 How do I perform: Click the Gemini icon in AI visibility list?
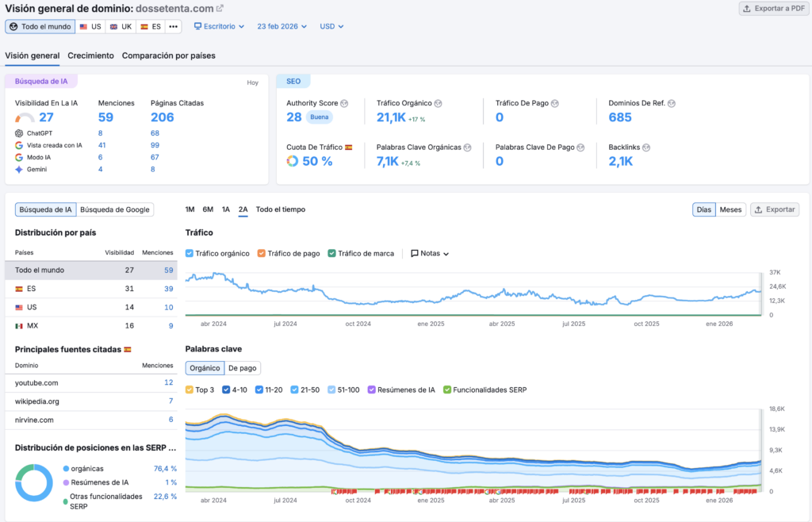coord(19,169)
